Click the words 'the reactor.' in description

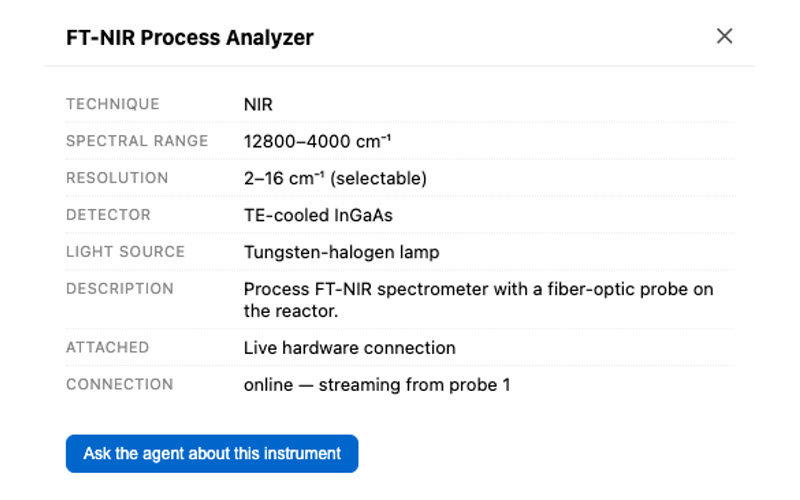coord(291,311)
